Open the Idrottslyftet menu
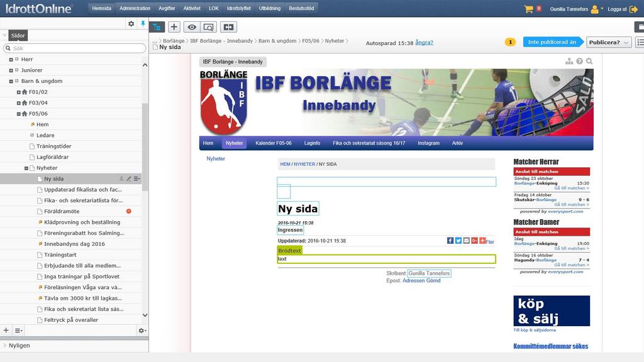 pyautogui.click(x=238, y=8)
